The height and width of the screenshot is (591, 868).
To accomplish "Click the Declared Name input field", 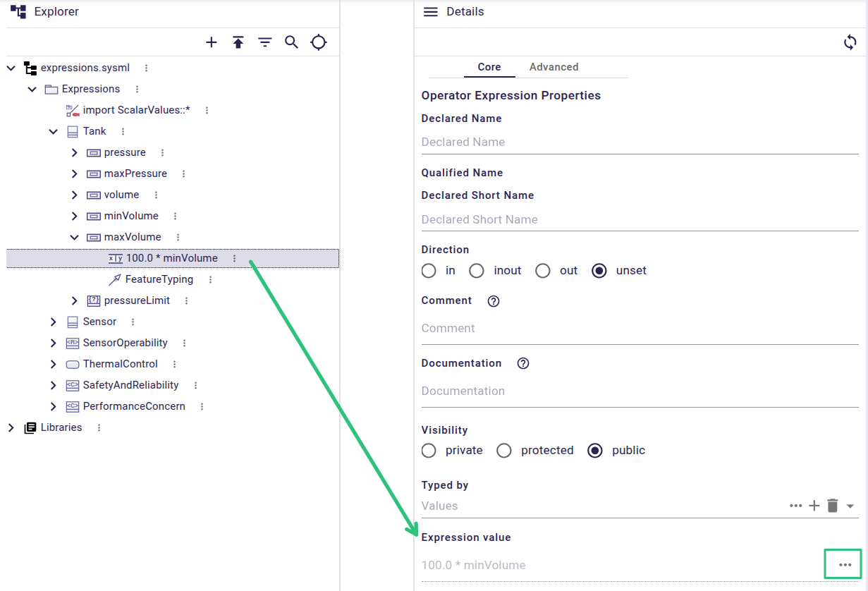I will point(640,142).
